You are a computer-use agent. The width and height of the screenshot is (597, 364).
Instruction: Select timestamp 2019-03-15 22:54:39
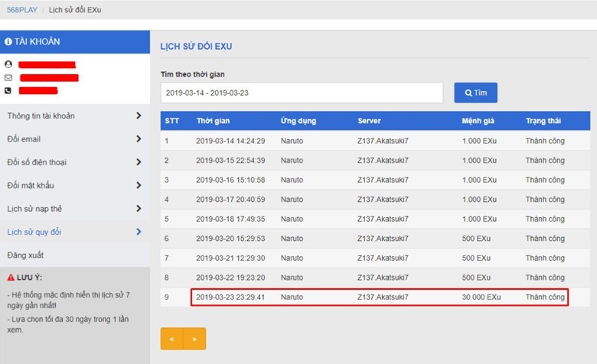230,160
